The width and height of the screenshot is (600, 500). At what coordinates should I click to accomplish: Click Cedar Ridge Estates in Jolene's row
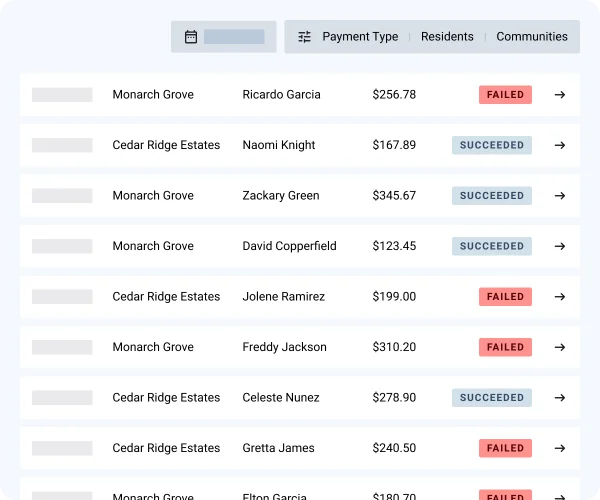166,297
